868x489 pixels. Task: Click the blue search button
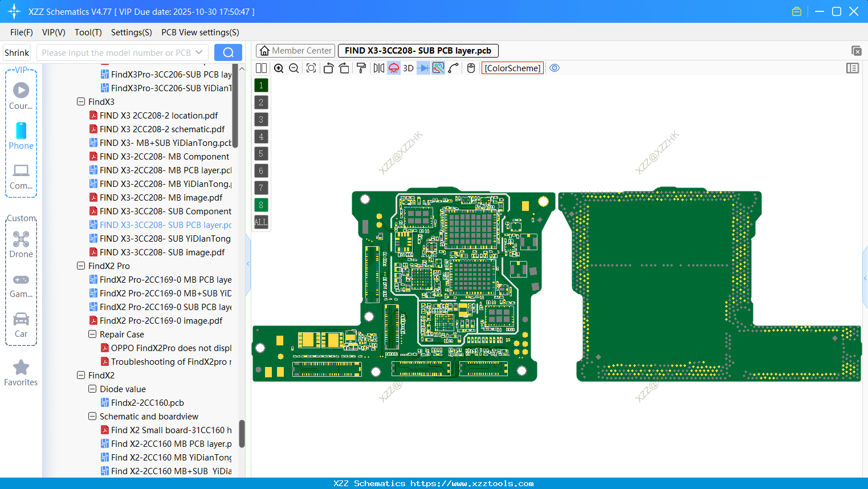coord(228,52)
